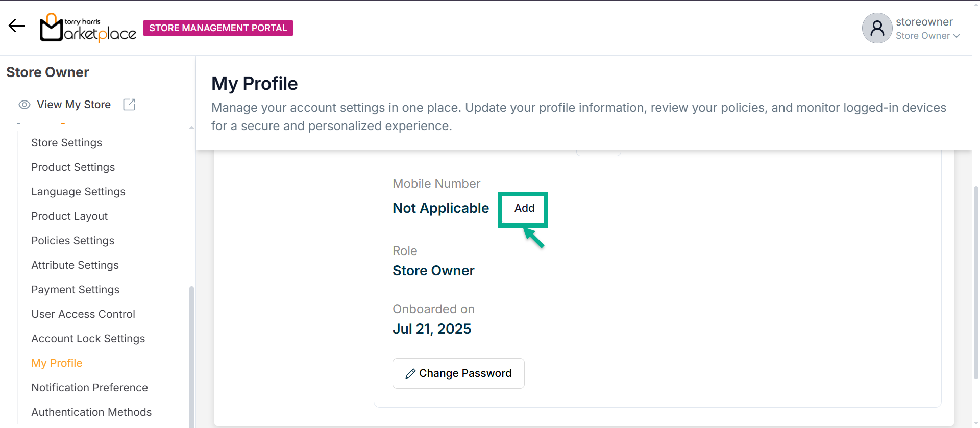Viewport: 980px width, 428px height.
Task: Click the eye icon for View My Store
Action: click(x=24, y=105)
